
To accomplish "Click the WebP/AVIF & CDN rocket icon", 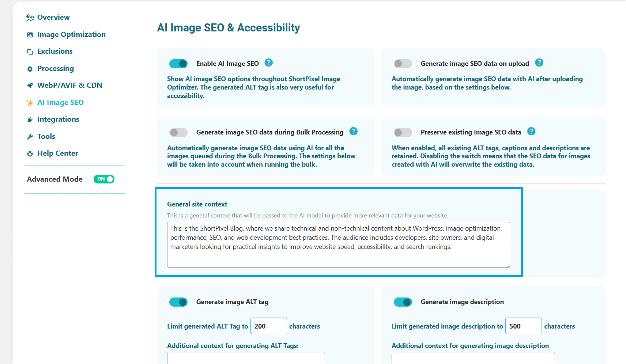I will [30, 86].
